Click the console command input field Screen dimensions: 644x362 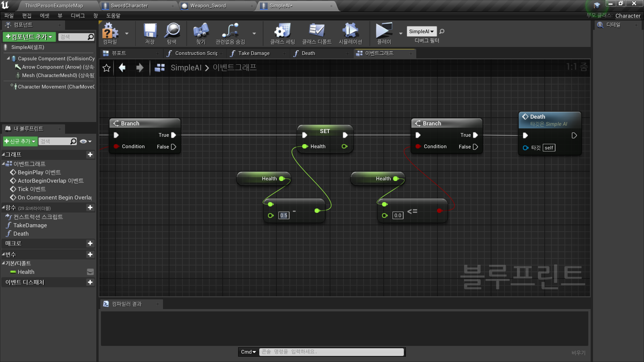[331, 352]
